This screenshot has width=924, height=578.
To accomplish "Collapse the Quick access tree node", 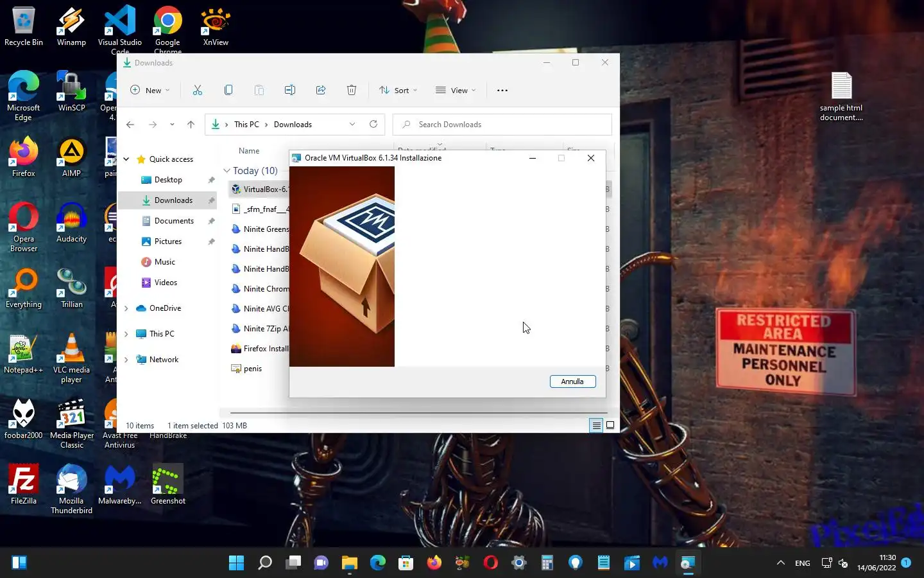I will (126, 159).
